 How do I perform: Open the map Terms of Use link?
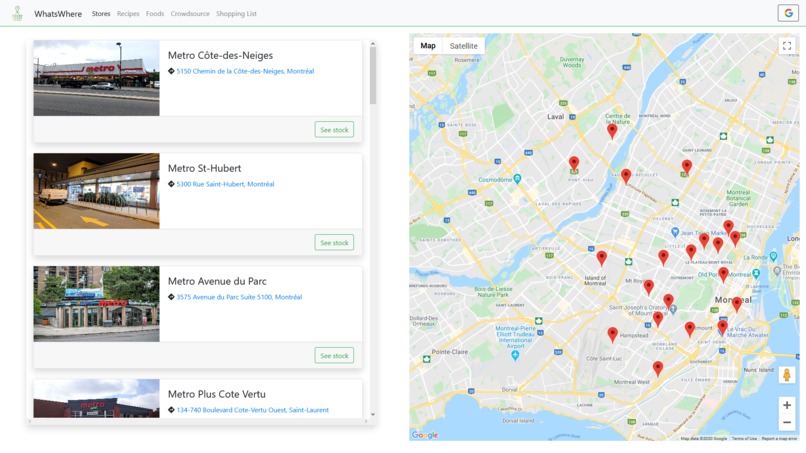click(x=744, y=439)
